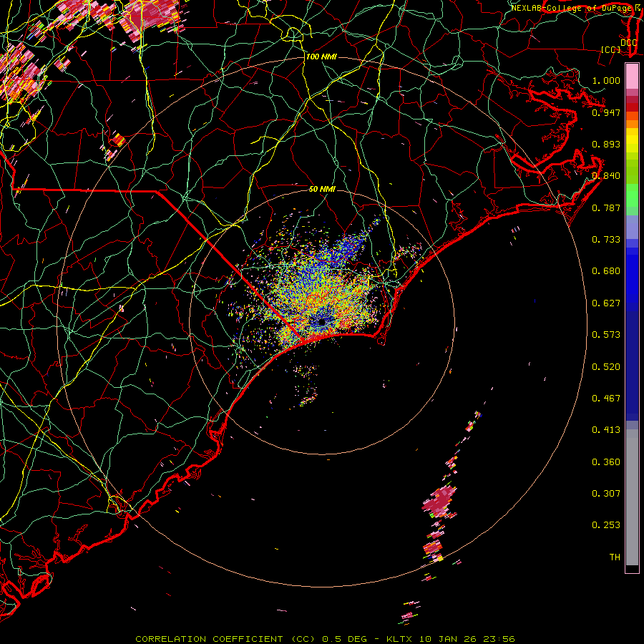Click the DCC product label above the color bar
This screenshot has width=644, height=644.
pyautogui.click(x=628, y=42)
